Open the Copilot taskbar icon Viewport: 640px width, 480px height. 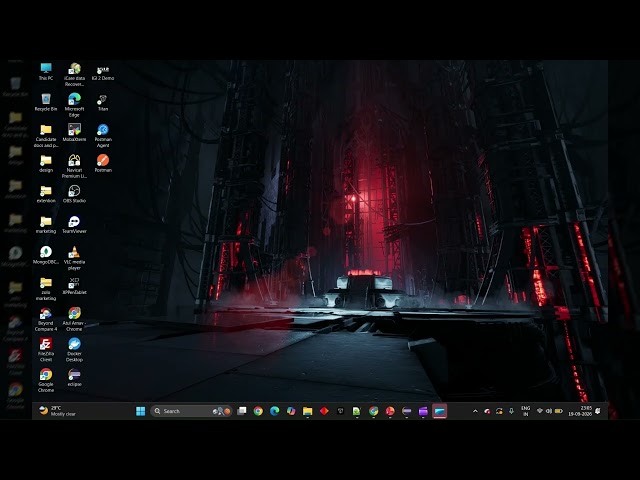click(291, 411)
